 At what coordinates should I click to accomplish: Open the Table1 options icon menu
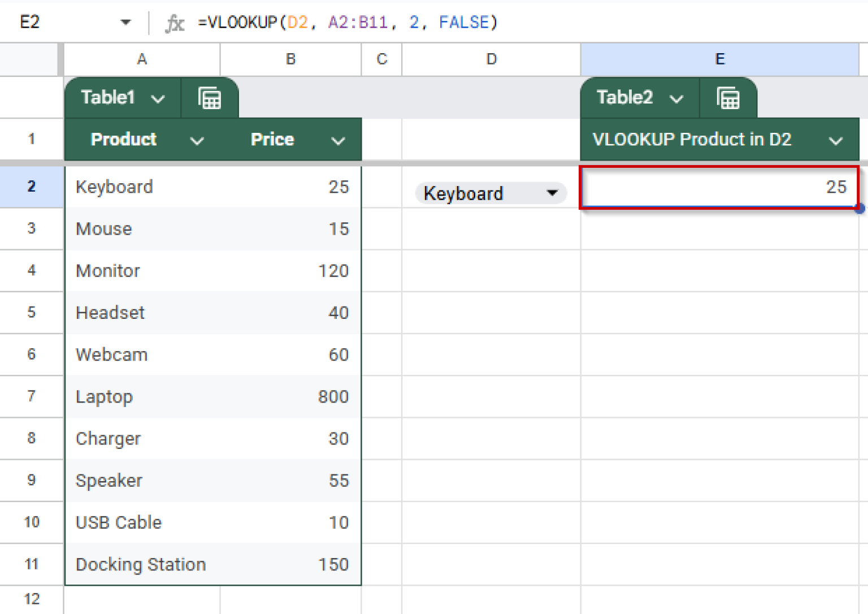coord(210,97)
